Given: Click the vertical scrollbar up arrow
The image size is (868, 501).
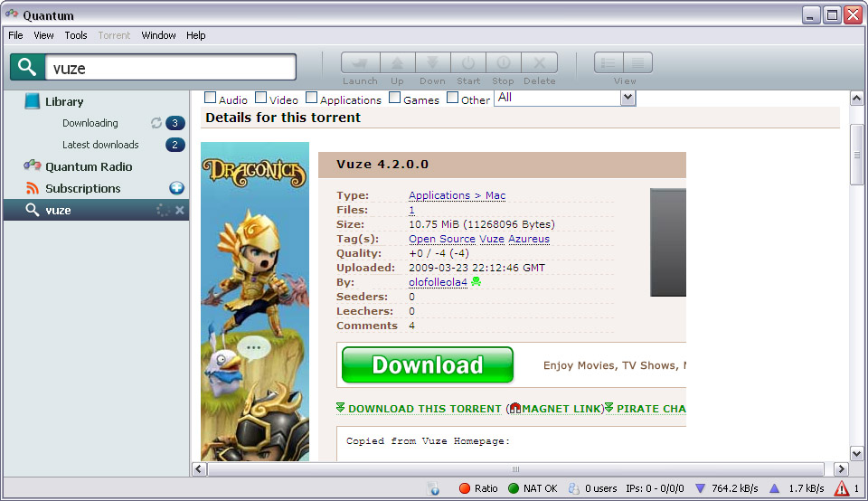Looking at the screenshot, I should 856,99.
